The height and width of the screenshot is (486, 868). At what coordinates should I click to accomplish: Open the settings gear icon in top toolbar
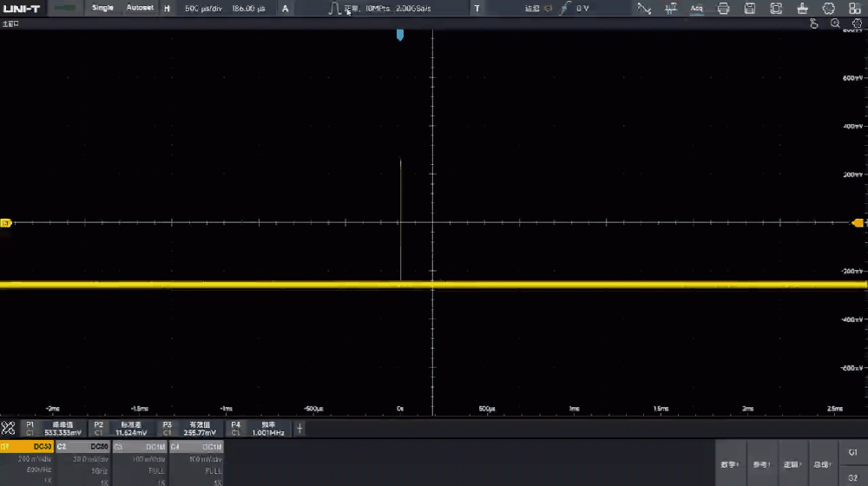(828, 8)
